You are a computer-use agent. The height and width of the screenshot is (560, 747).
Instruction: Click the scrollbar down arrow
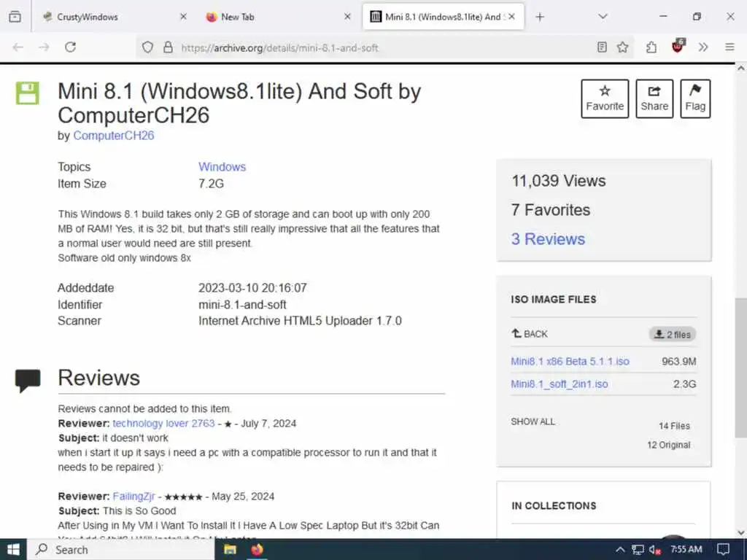coord(741,533)
